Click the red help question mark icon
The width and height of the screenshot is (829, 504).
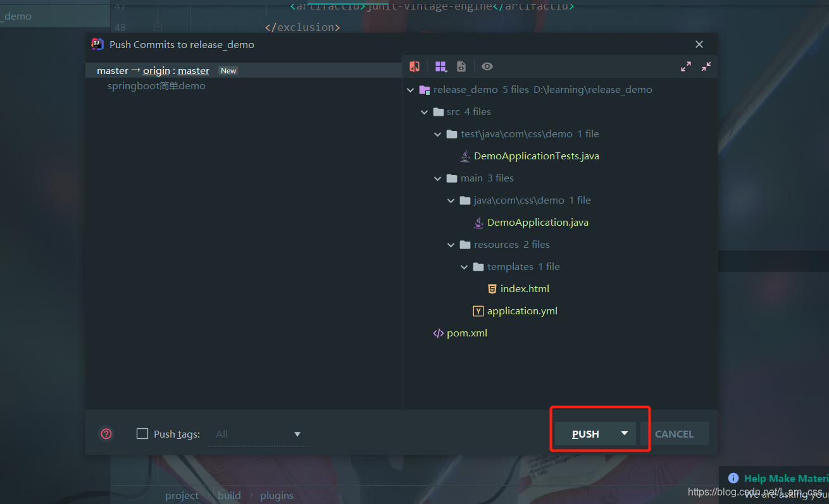tap(106, 434)
